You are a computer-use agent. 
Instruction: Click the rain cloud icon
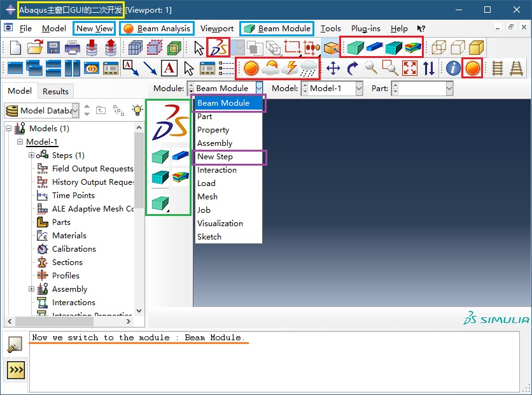309,68
